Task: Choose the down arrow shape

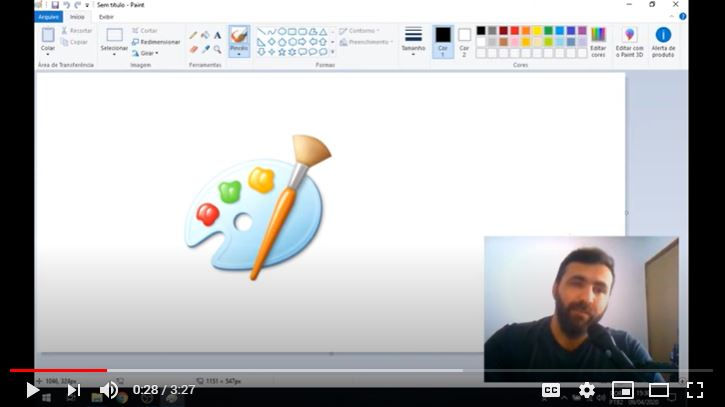Action: pos(261,52)
